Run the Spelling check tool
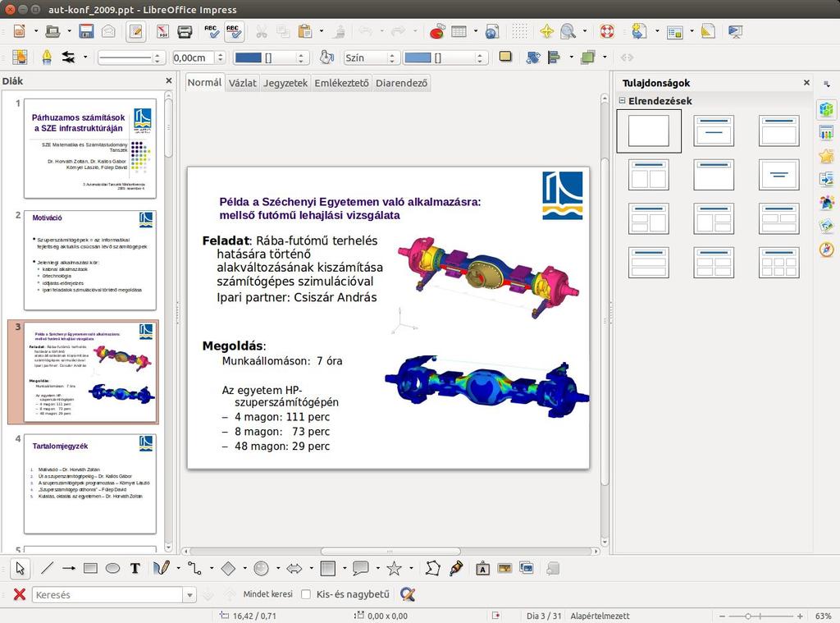The width and height of the screenshot is (840, 623). (x=212, y=32)
